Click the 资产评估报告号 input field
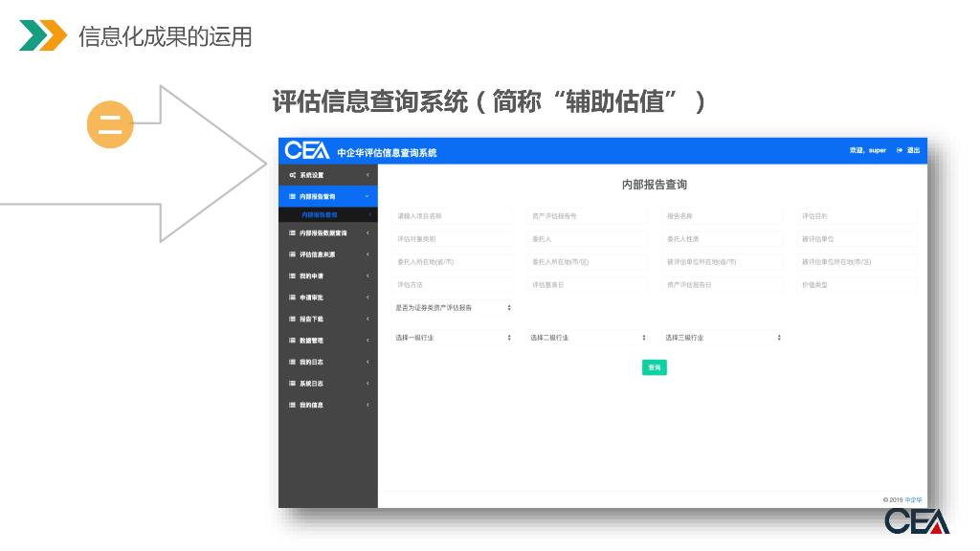This screenshot has width=980, height=551. coord(589,216)
